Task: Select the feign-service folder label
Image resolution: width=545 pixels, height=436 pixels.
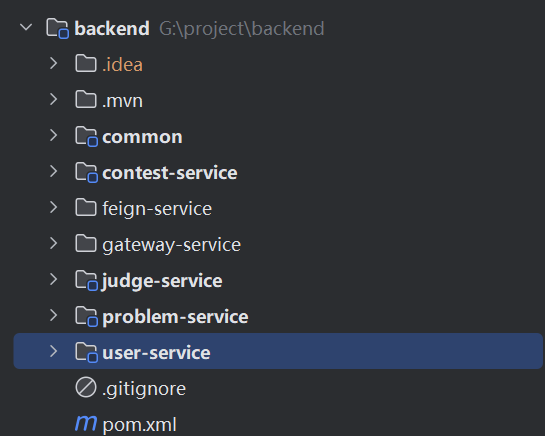Action: tap(157, 209)
